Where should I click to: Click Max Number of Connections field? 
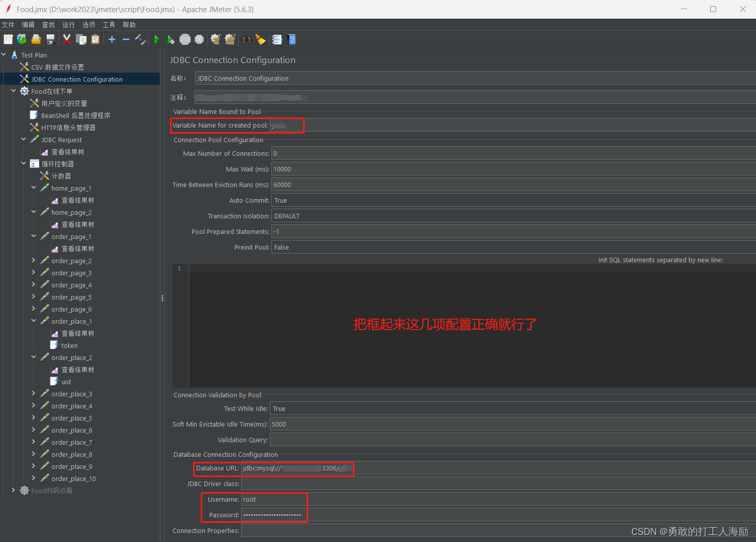[x=513, y=153]
